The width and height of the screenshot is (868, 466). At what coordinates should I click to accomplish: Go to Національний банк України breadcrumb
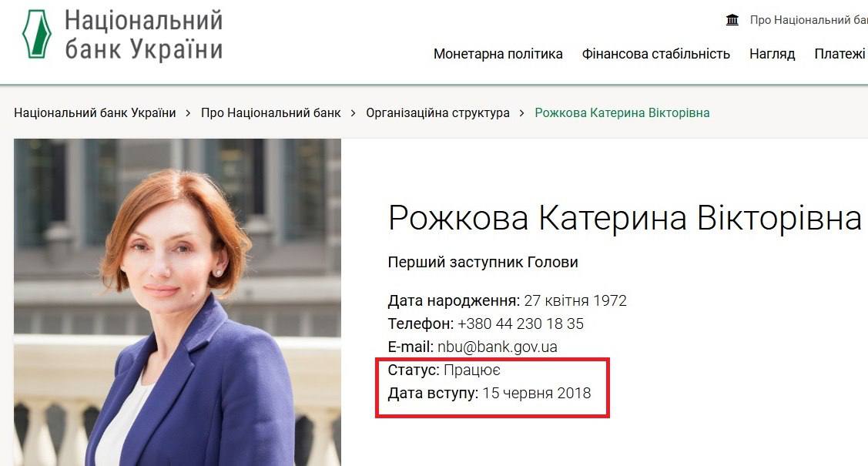[x=95, y=113]
